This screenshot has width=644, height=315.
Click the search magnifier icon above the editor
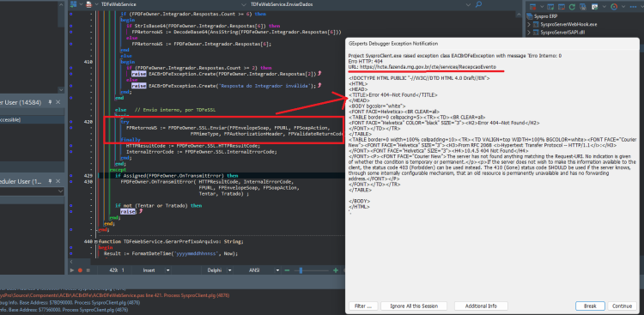[x=478, y=4]
